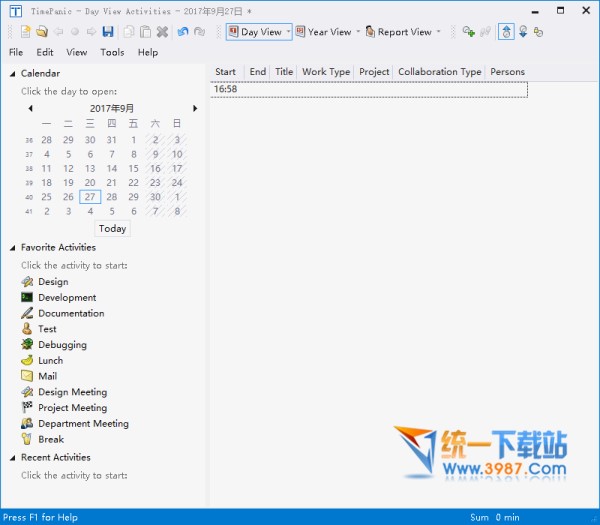
Task: Click the Persons column header
Action: coord(507,72)
